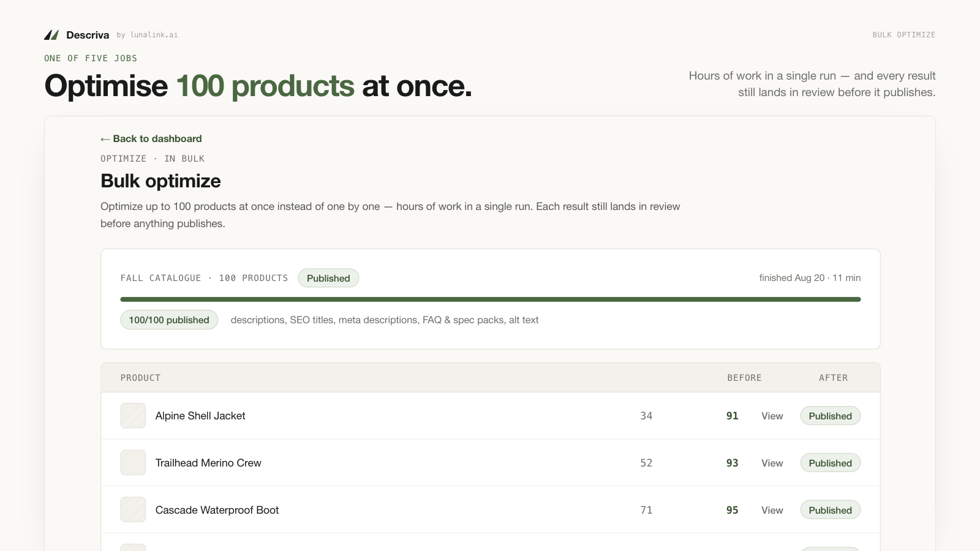
Task: Click the before score 71
Action: click(646, 510)
